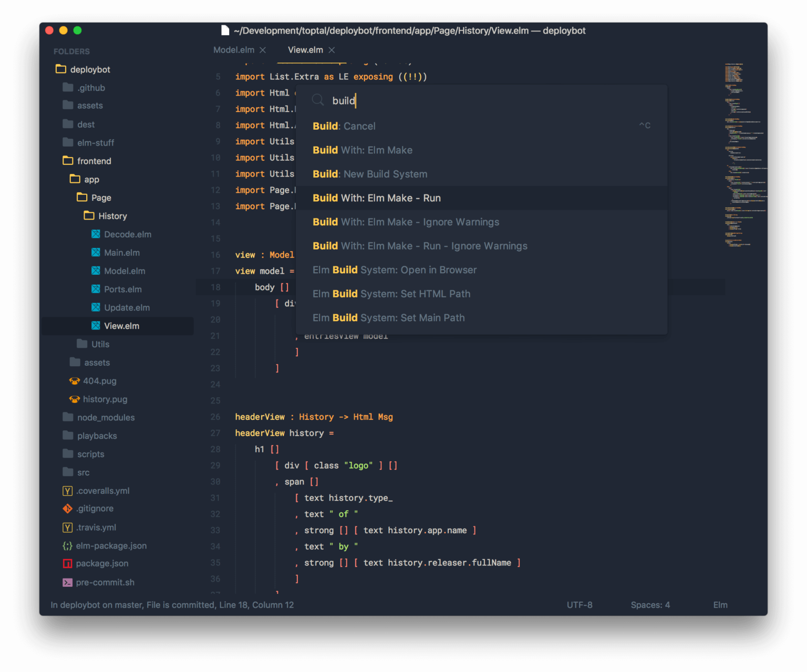This screenshot has width=807, height=672.
Task: Click the .travis.yml file icon
Action: click(x=67, y=528)
